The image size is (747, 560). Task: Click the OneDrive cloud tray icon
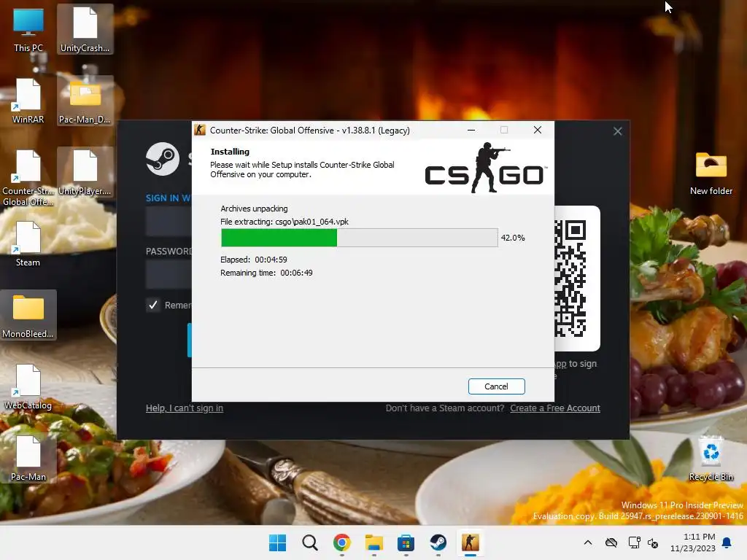tap(611, 542)
